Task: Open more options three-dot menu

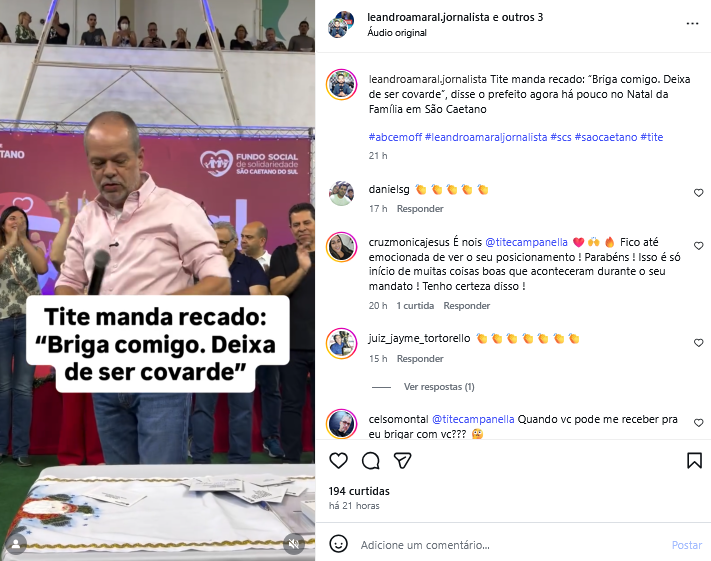Action: pyautogui.click(x=692, y=24)
